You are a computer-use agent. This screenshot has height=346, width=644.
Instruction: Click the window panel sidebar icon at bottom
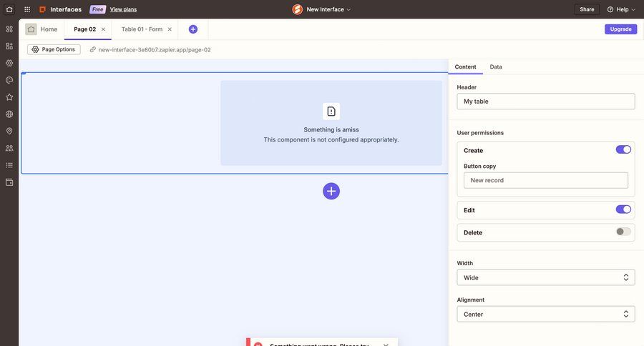(x=9, y=182)
